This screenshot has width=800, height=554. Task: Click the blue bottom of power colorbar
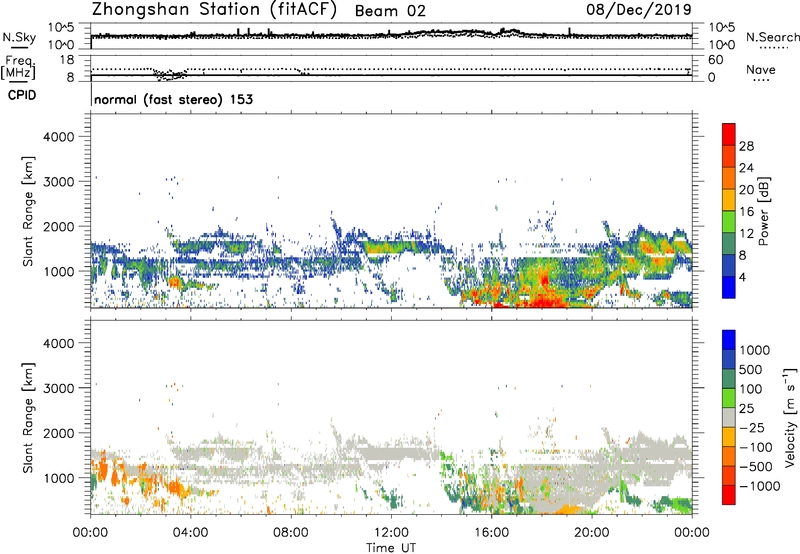729,288
